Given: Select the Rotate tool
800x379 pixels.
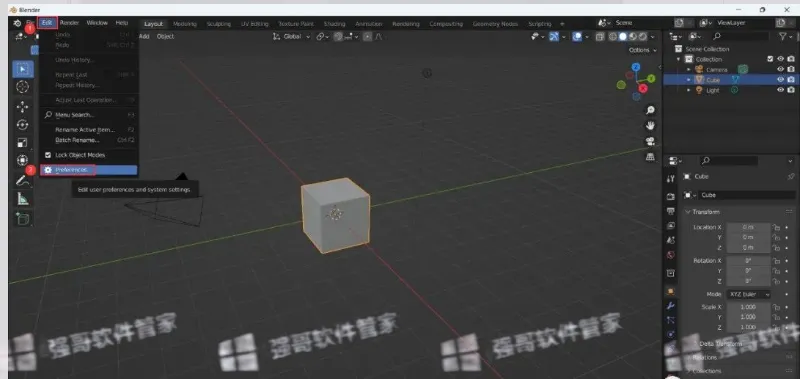Looking at the screenshot, I should [x=22, y=125].
